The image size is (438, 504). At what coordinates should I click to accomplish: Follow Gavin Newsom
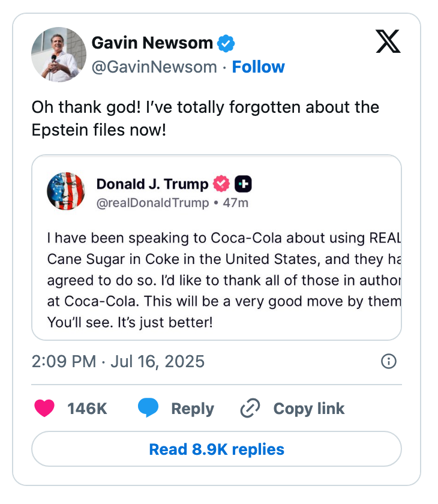click(258, 67)
